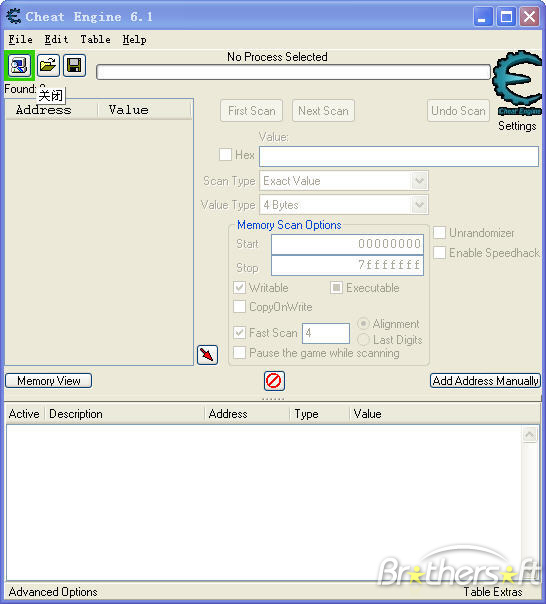Select the Alignment radio button

pyautogui.click(x=363, y=324)
